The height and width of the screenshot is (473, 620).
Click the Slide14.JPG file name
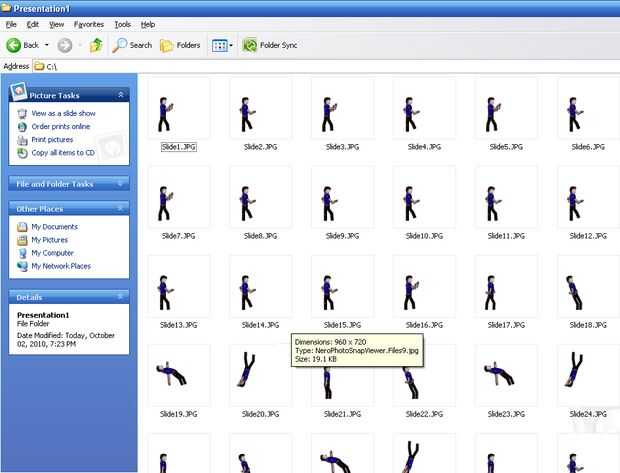[261, 325]
